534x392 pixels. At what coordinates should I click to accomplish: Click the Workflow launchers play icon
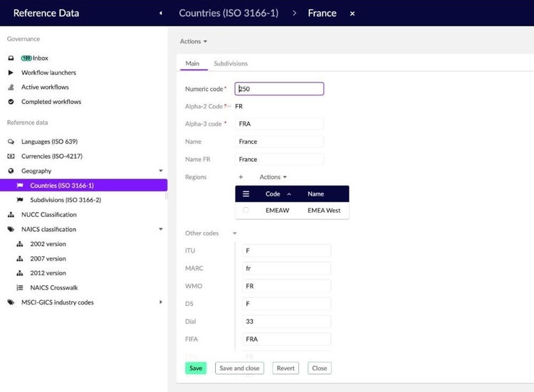pos(11,73)
